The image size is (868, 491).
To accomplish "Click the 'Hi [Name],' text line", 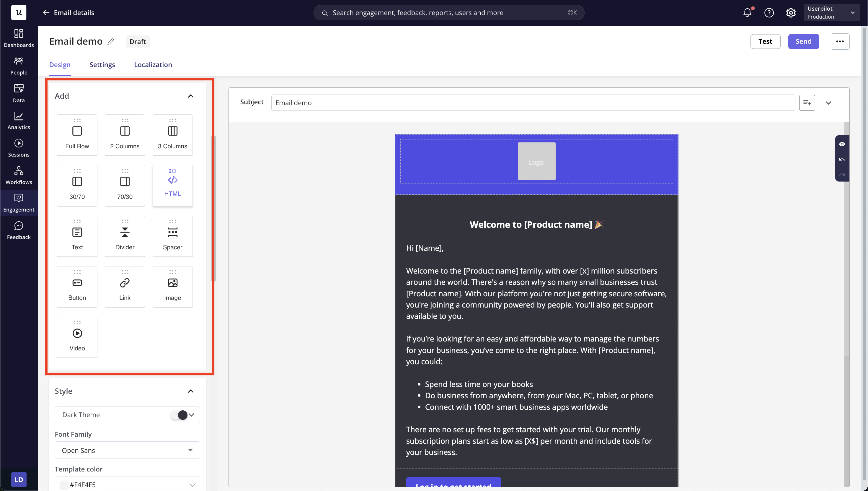I will point(425,248).
